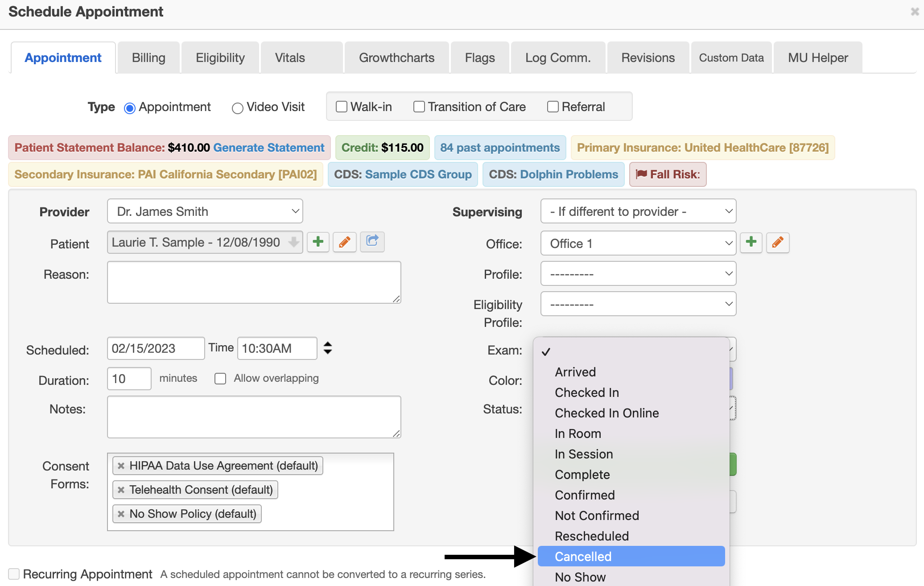Click into the Notes text area
This screenshot has width=924, height=586.
(254, 417)
